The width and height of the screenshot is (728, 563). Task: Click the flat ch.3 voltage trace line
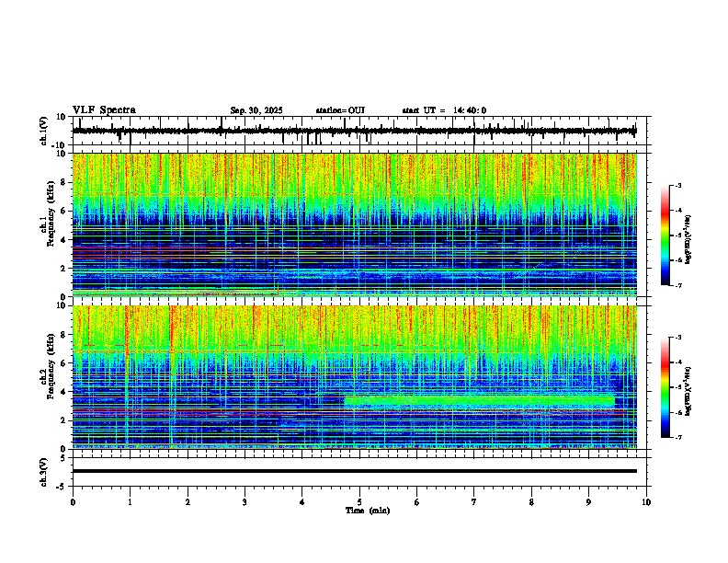pyautogui.click(x=354, y=471)
